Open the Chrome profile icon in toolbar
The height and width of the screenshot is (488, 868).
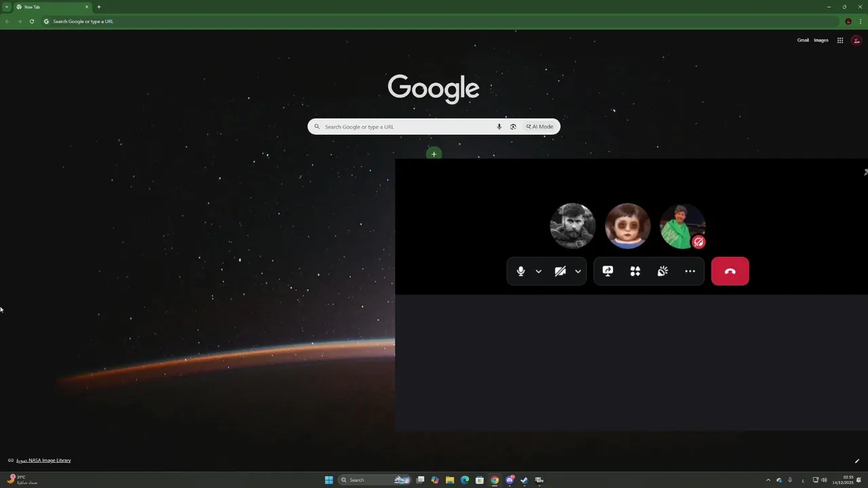[848, 21]
